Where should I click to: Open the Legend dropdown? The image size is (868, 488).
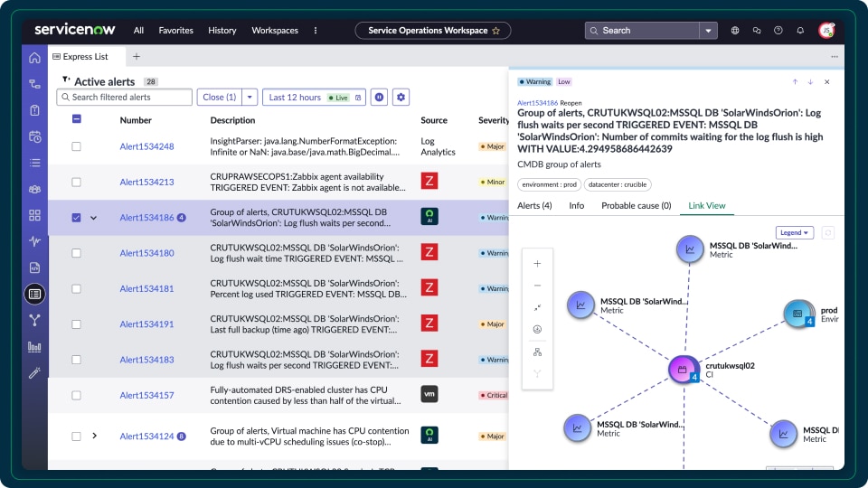pyautogui.click(x=794, y=233)
